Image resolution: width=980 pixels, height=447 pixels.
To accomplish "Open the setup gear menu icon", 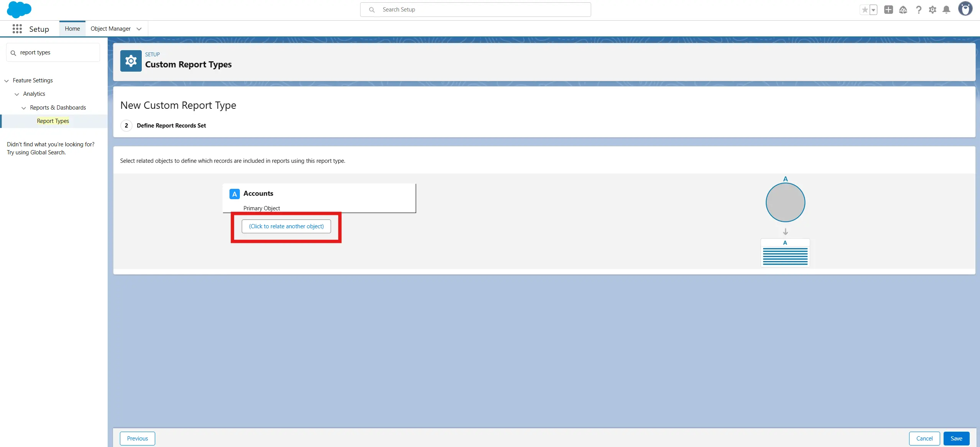I will pyautogui.click(x=932, y=10).
